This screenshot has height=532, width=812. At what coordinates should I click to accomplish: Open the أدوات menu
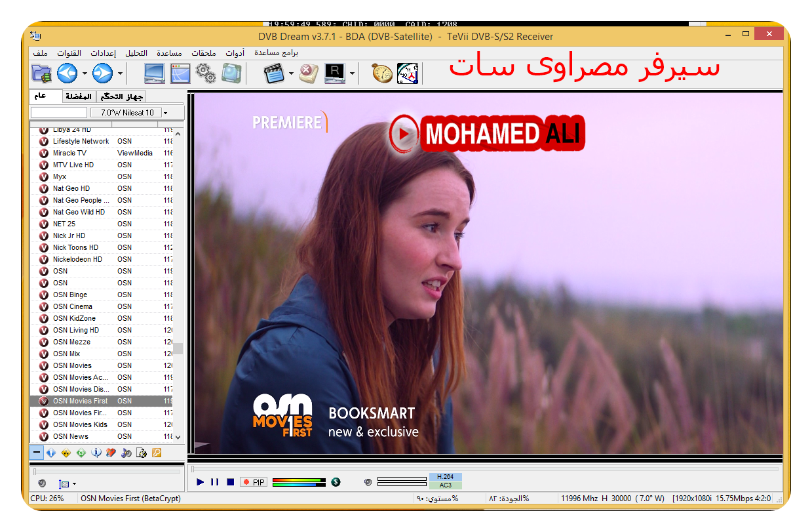(x=235, y=52)
